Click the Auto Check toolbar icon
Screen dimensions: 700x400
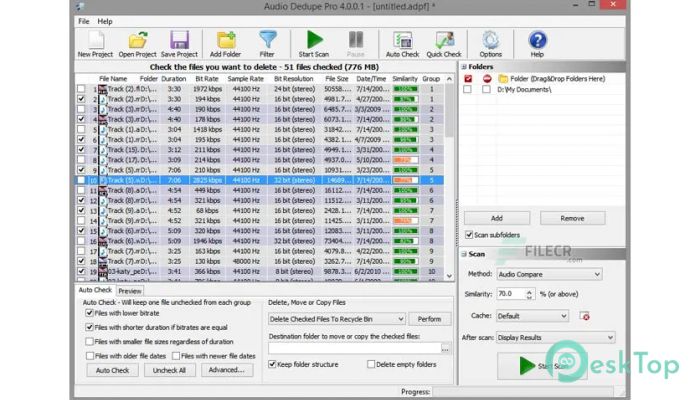[403, 40]
